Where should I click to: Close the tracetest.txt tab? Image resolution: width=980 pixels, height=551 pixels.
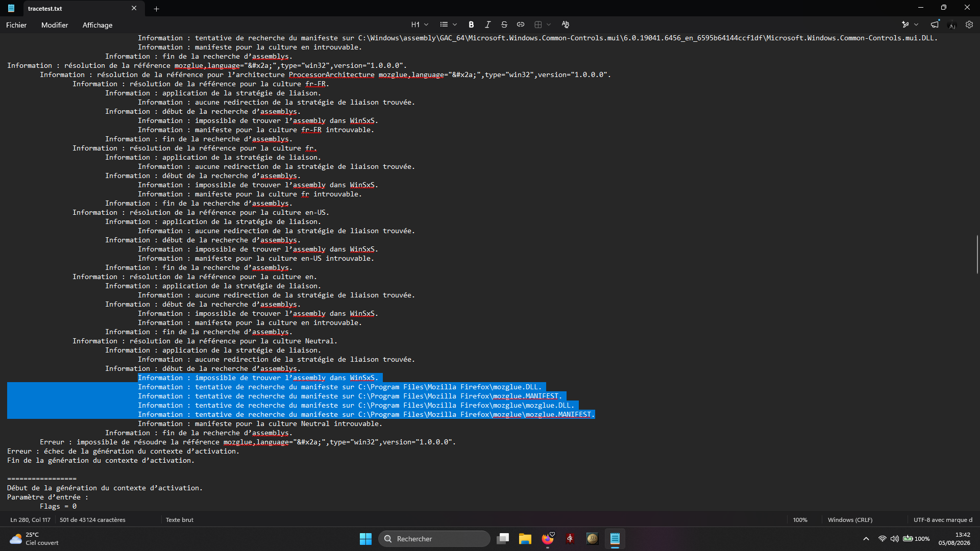134,8
